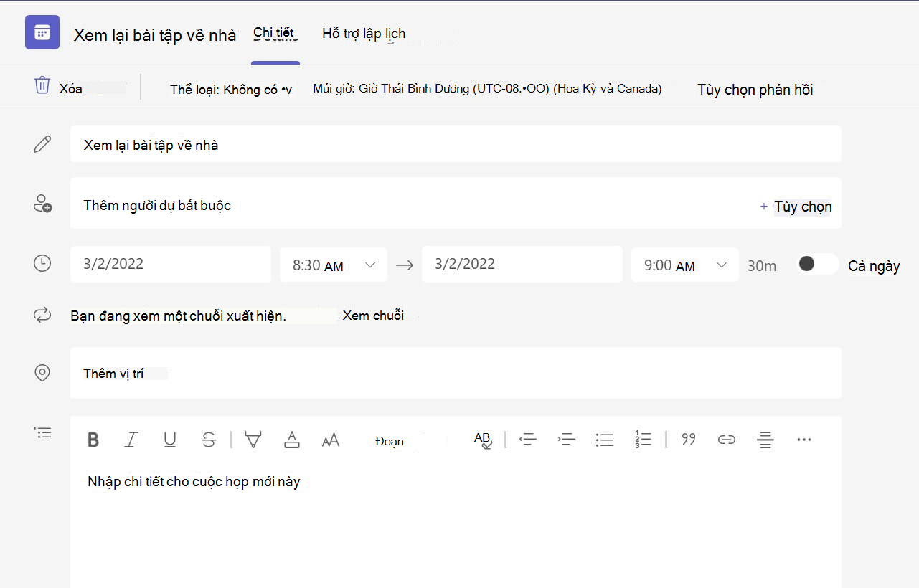This screenshot has width=919, height=588.
Task: Increase indent in the editor toolbar
Action: point(567,440)
